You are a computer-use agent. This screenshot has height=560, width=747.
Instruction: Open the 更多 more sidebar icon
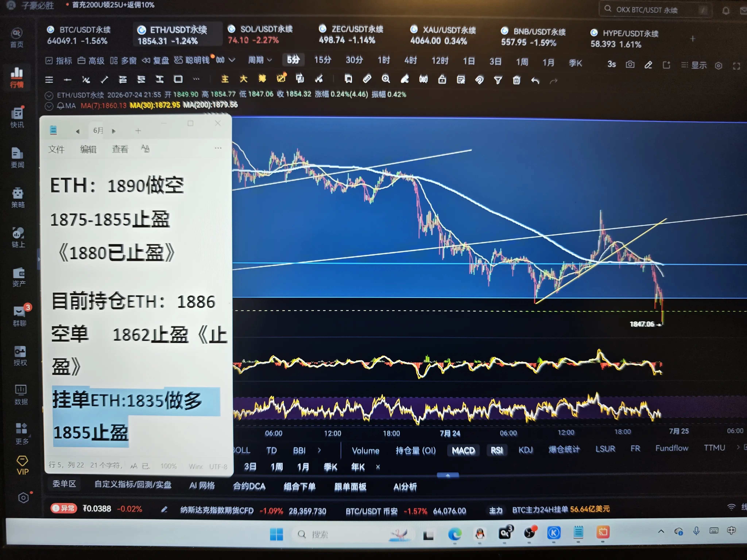pos(22,434)
